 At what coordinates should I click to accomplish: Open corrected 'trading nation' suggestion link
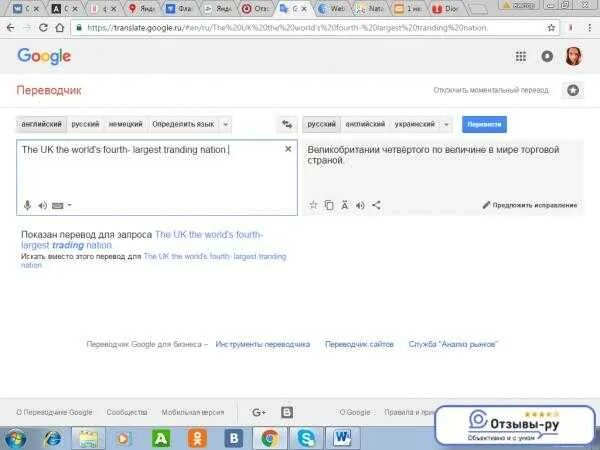point(142,240)
